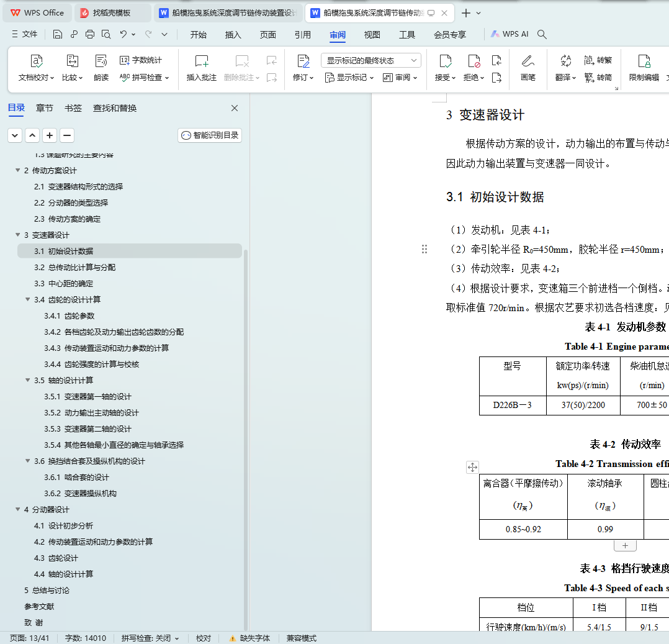Collapse the 2 传动方案设计 outline node
669x644 pixels.
pos(18,170)
